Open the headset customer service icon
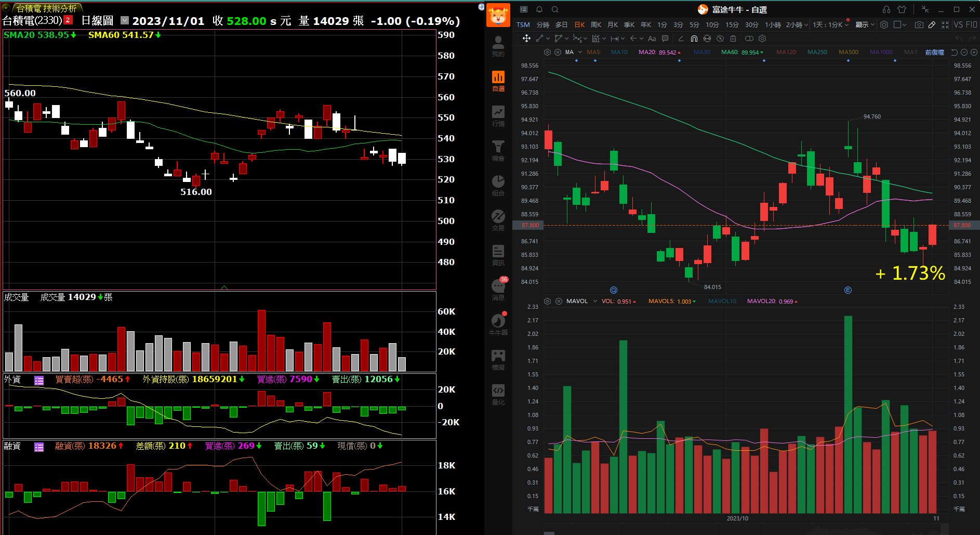The image size is (980, 535). 886,9
